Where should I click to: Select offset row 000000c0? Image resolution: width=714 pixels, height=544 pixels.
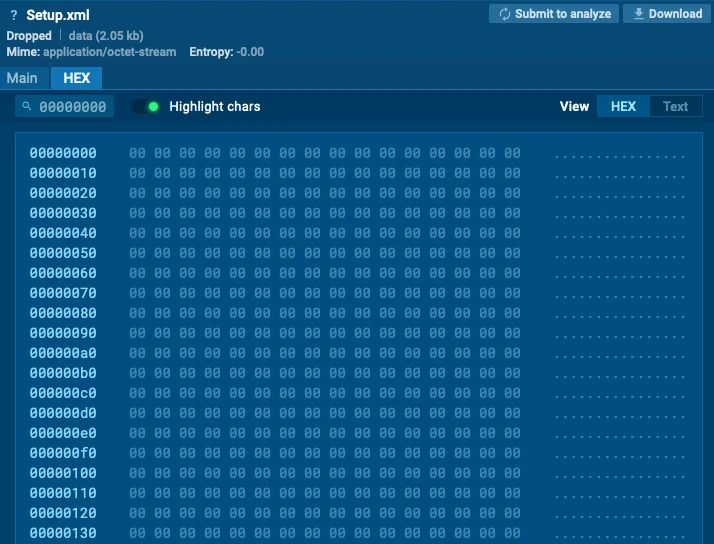63,393
